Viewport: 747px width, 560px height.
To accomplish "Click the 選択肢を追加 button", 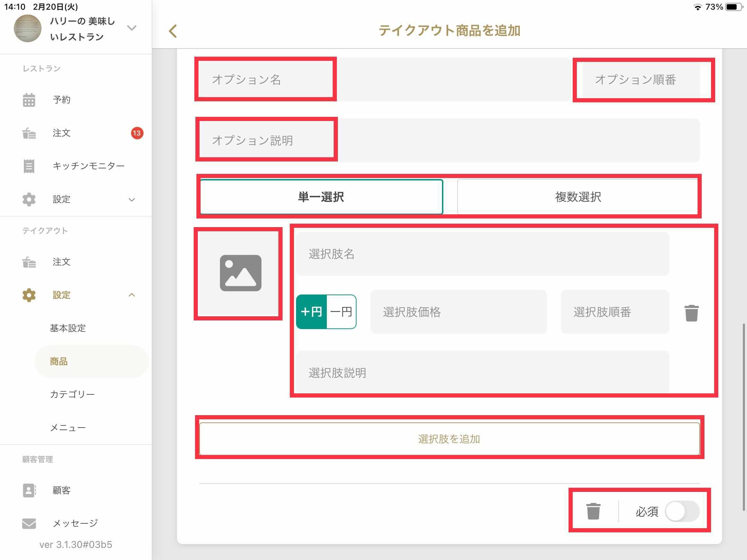I will 449,439.
